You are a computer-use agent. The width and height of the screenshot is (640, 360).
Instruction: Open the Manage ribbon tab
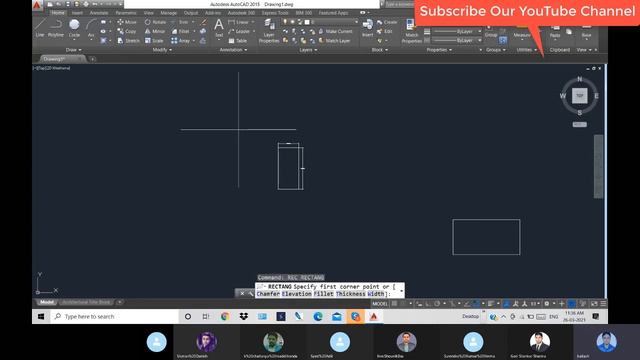[169, 13]
